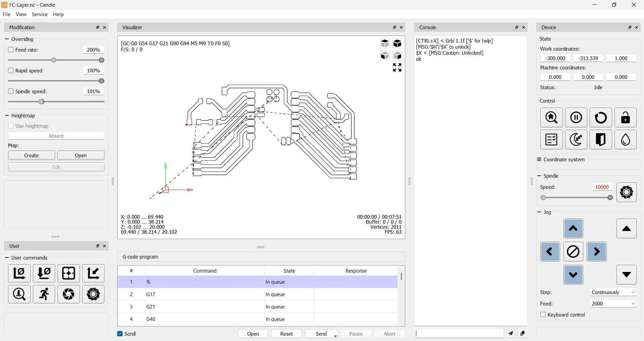644x341 pixels.
Task: Jog the Y axis backward with down arrow
Action: 573,275
